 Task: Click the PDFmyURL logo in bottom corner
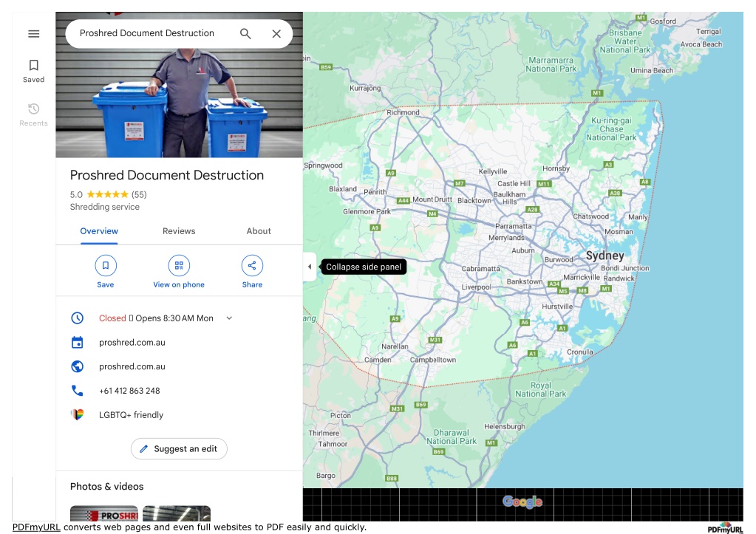(x=725, y=528)
